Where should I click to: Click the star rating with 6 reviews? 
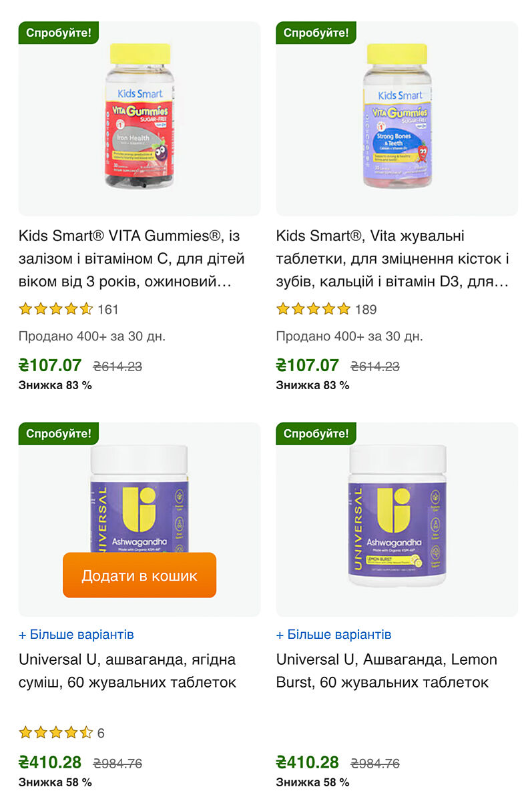click(x=56, y=732)
